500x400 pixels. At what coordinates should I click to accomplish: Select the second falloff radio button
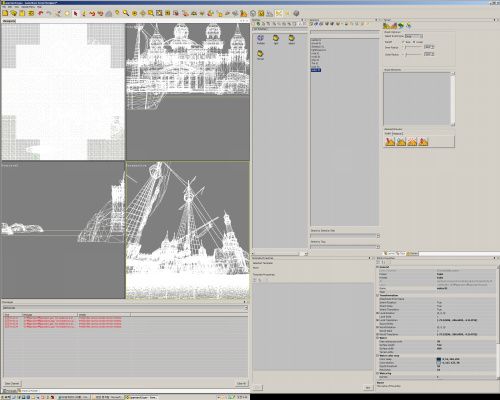pyautogui.click(x=414, y=42)
